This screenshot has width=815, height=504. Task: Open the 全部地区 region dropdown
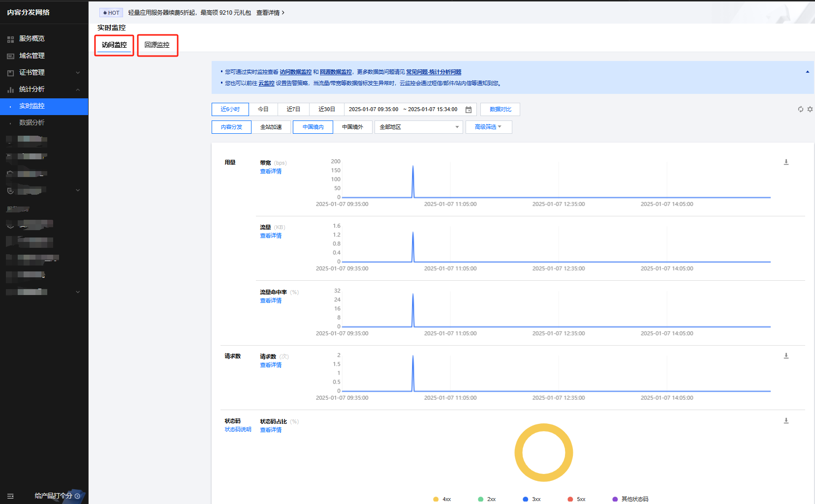point(418,127)
